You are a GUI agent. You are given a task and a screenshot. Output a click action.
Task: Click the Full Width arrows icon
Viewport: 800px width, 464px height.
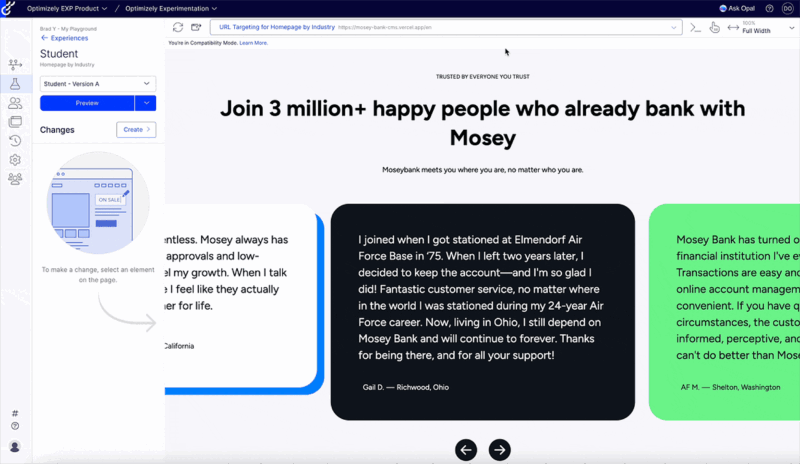733,28
